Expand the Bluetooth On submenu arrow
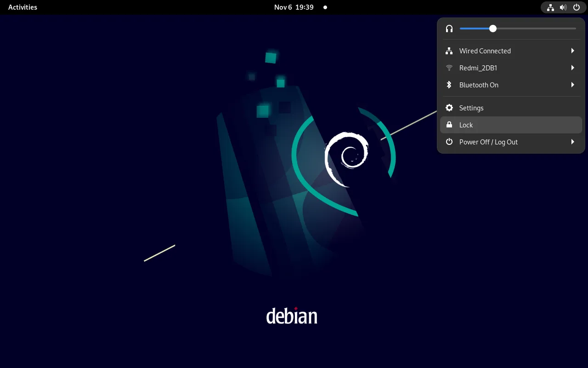Screen dimensions: 588x368 point(572,85)
